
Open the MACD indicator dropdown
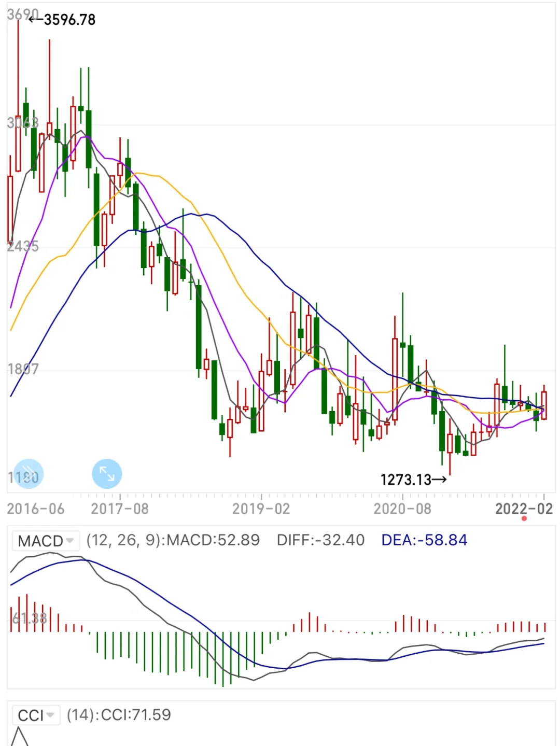(x=46, y=541)
